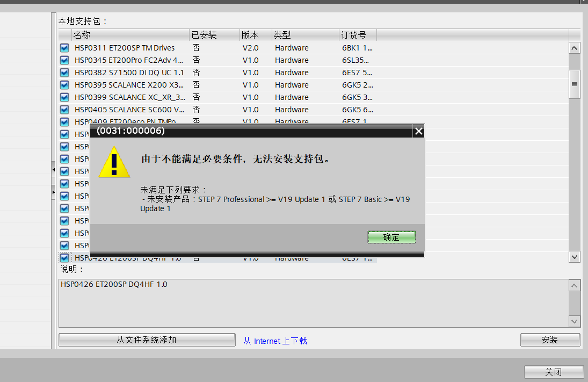The width and height of the screenshot is (588, 382).
Task: Sort list by 类型 column header
Action: 306,35
